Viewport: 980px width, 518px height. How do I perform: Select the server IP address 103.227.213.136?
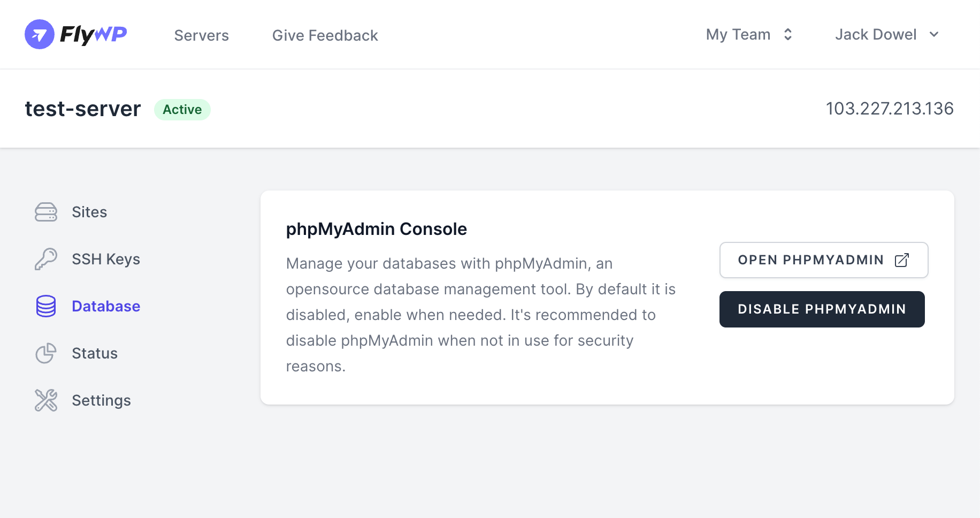click(890, 109)
